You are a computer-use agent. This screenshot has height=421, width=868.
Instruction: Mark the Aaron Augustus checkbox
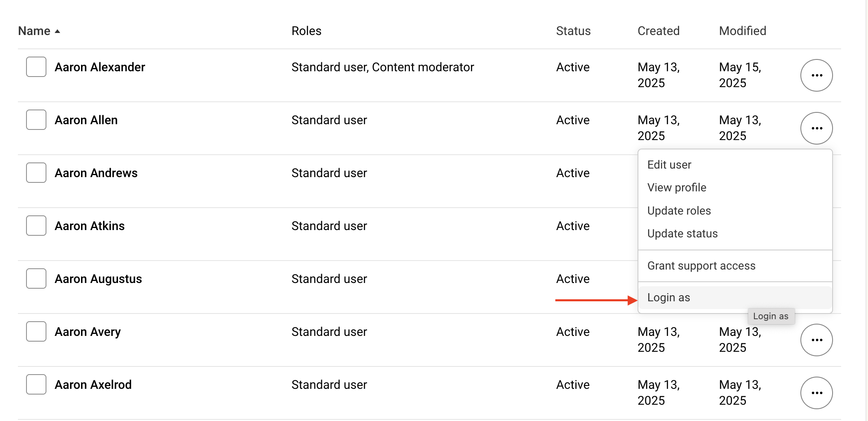pos(36,278)
